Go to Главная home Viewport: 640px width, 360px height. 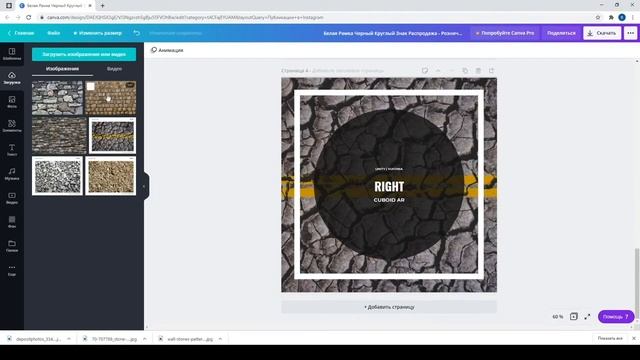click(21, 33)
